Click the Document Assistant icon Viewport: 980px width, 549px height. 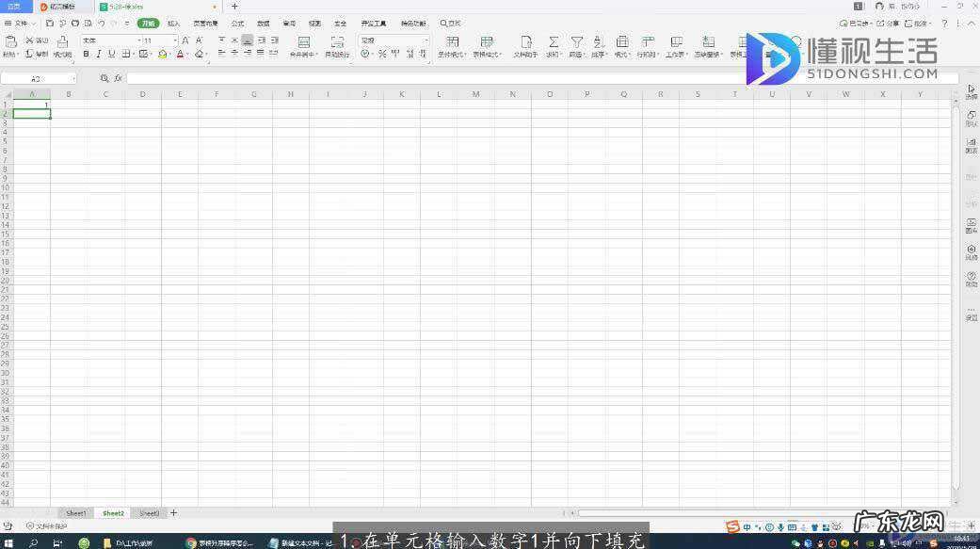point(526,41)
